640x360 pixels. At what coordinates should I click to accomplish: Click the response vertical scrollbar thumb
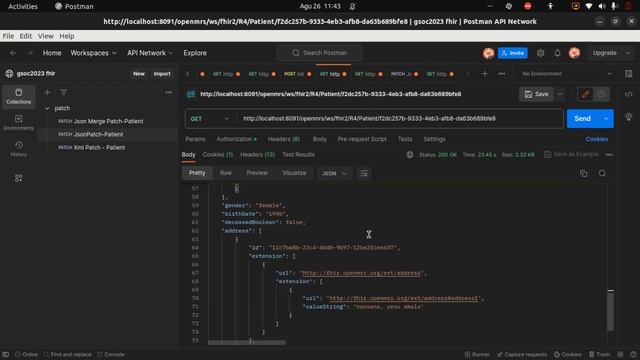tap(611, 311)
